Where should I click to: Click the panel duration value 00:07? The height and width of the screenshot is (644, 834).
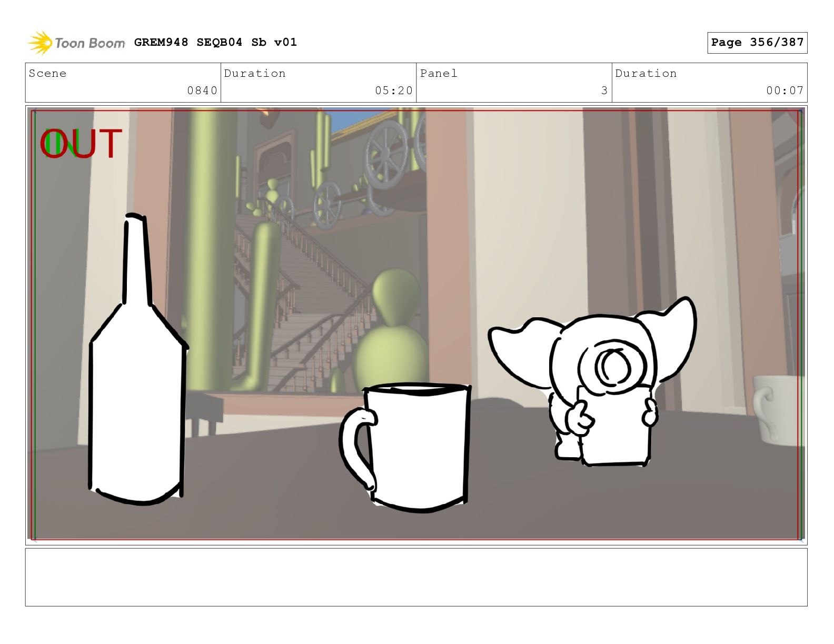click(785, 90)
